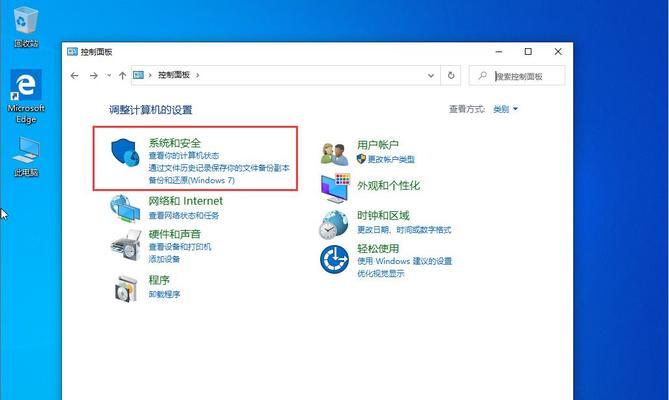Click the search magnifier icon
The width and height of the screenshot is (669, 400).
tap(483, 75)
